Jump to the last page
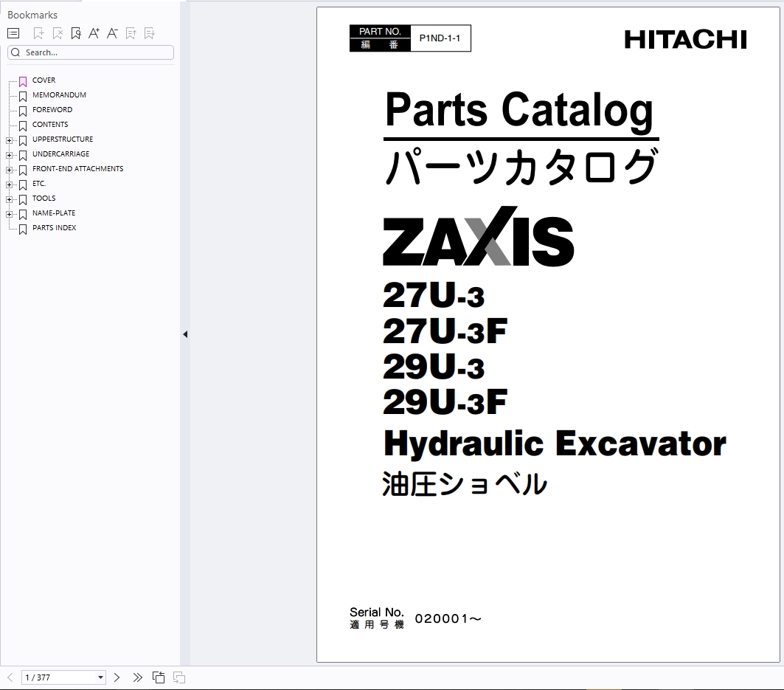This screenshot has width=784, height=690. (137, 677)
